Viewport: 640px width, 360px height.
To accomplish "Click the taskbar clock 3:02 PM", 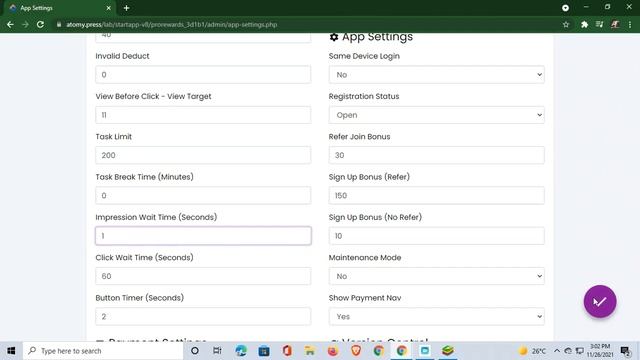I will [x=600, y=351].
